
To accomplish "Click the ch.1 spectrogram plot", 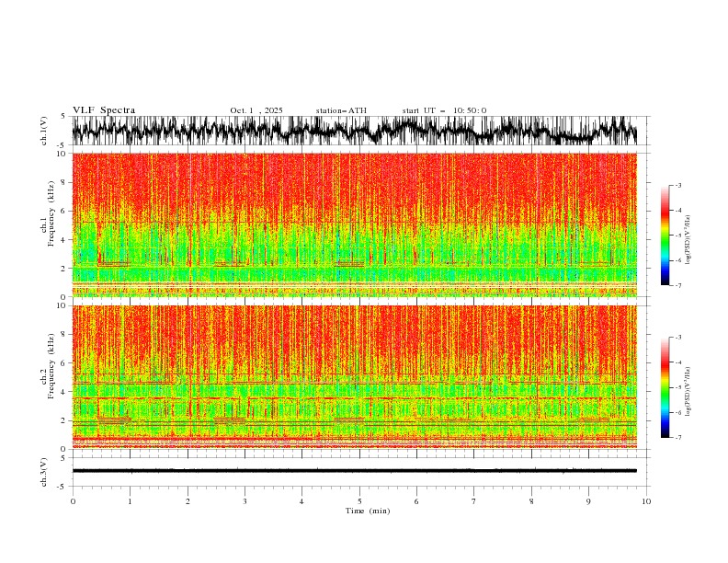I will [x=355, y=224].
